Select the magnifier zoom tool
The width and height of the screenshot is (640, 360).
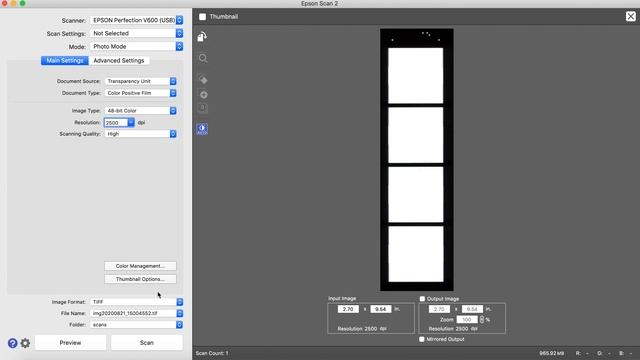click(x=203, y=58)
